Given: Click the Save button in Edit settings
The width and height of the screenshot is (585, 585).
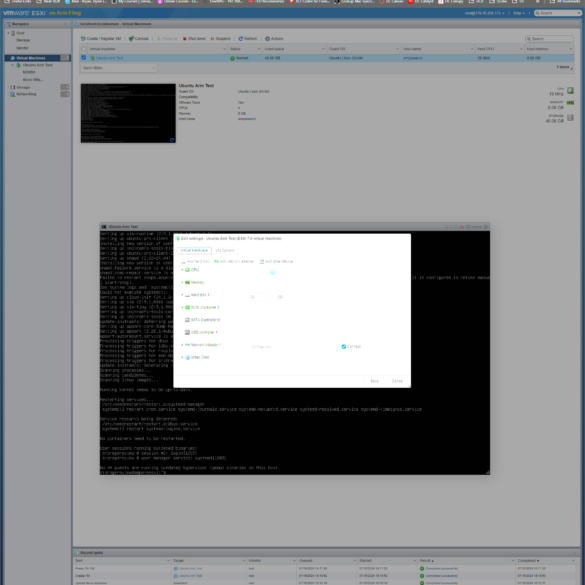Looking at the screenshot, I should 374,381.
